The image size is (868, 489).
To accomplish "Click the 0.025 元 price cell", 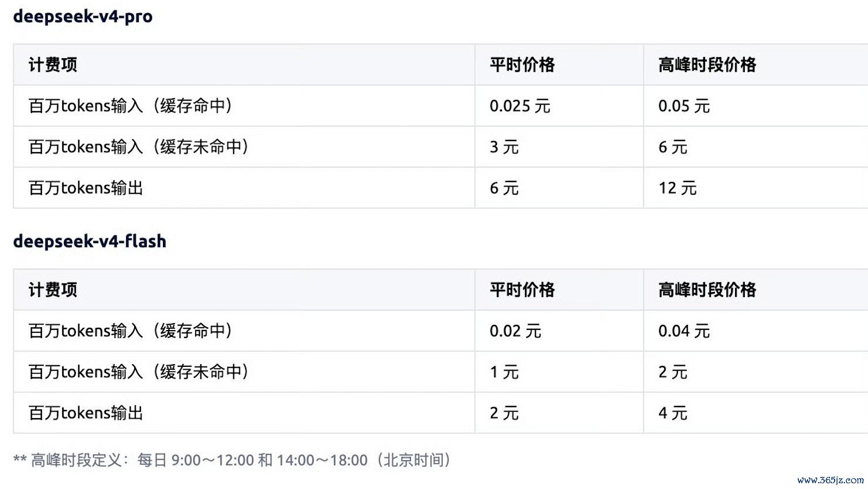I will point(520,106).
